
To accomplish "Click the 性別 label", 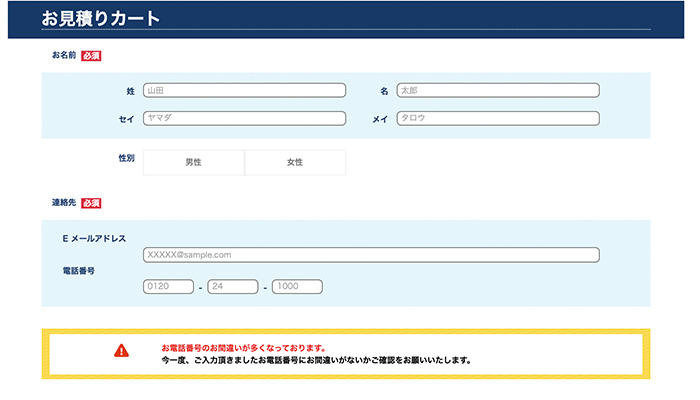I will pyautogui.click(x=126, y=158).
